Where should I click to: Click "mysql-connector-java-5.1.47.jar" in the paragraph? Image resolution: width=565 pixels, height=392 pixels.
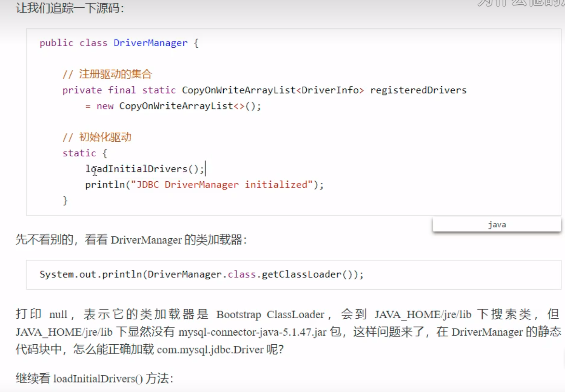tap(253, 332)
